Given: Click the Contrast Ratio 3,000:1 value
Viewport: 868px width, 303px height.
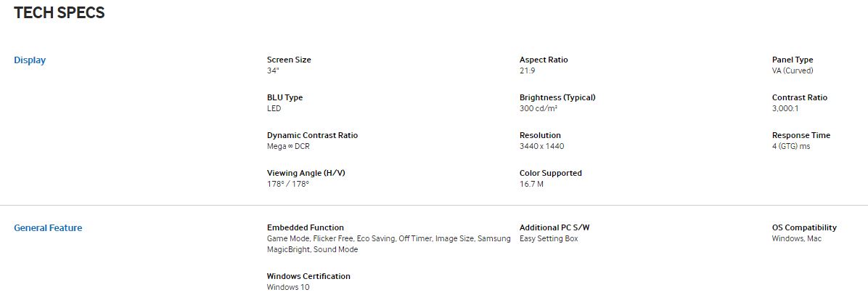Looking at the screenshot, I should click(785, 108).
